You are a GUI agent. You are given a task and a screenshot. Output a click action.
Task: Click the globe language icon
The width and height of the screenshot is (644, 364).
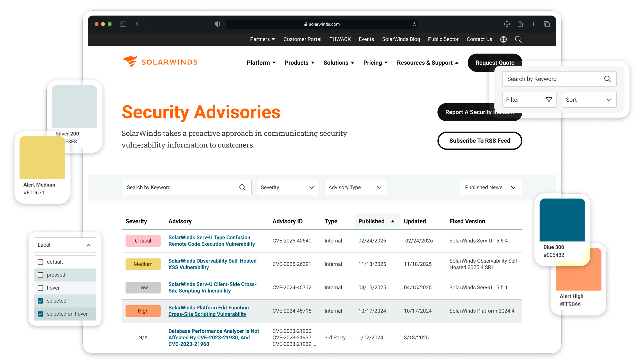click(x=503, y=39)
